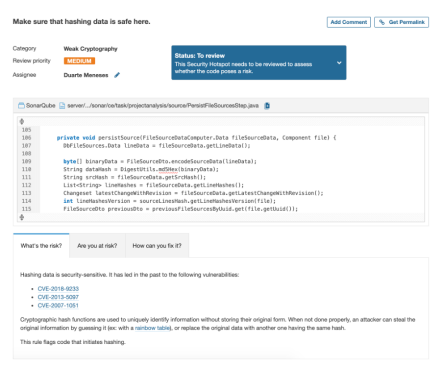Switch to the Are you at risk? tab
Image resolution: width=441 pixels, height=369 pixels.
(x=97, y=246)
